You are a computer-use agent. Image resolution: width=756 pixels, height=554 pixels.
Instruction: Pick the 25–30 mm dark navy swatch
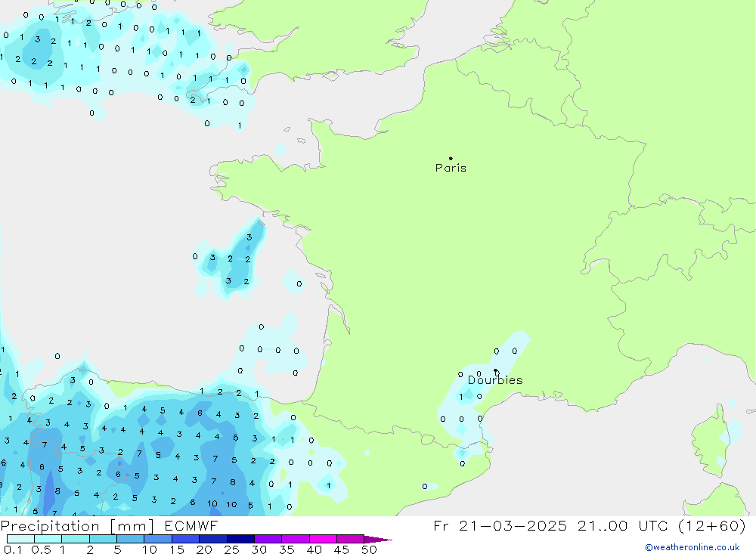click(x=240, y=539)
